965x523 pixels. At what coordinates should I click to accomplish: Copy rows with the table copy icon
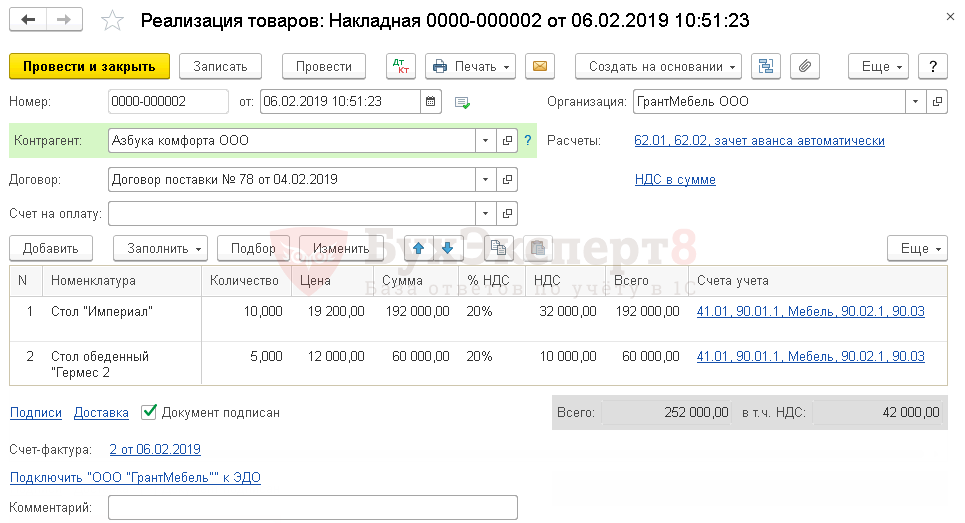[499, 249]
